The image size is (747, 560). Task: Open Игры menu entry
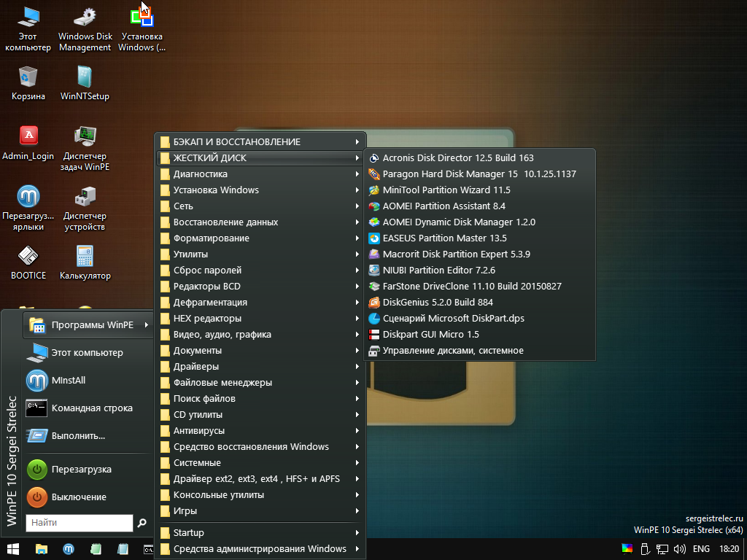(260, 511)
